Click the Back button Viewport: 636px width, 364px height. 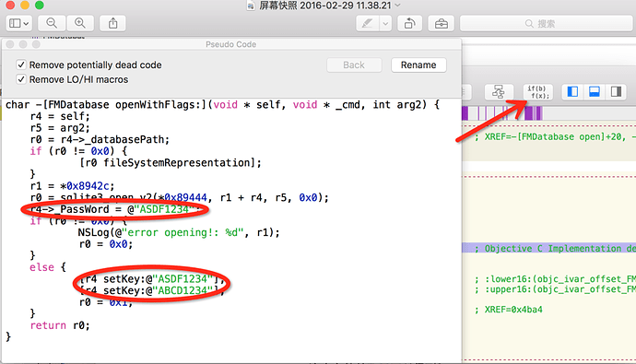click(x=354, y=65)
